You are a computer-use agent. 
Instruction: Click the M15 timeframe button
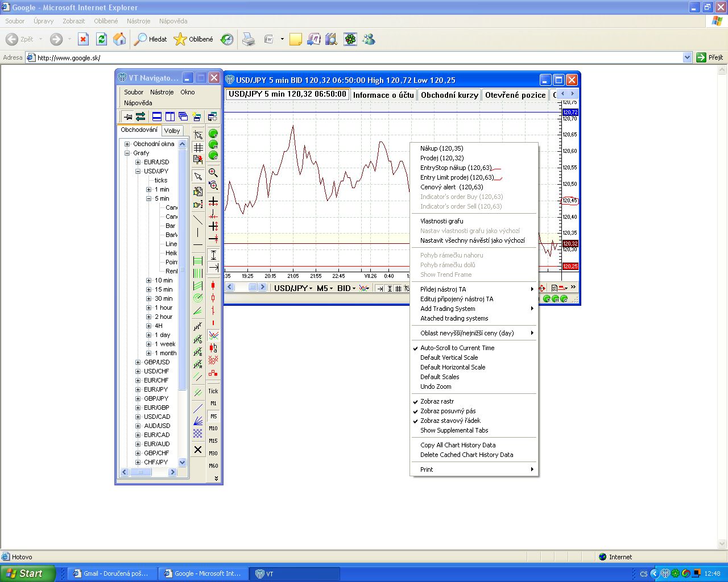(x=213, y=440)
